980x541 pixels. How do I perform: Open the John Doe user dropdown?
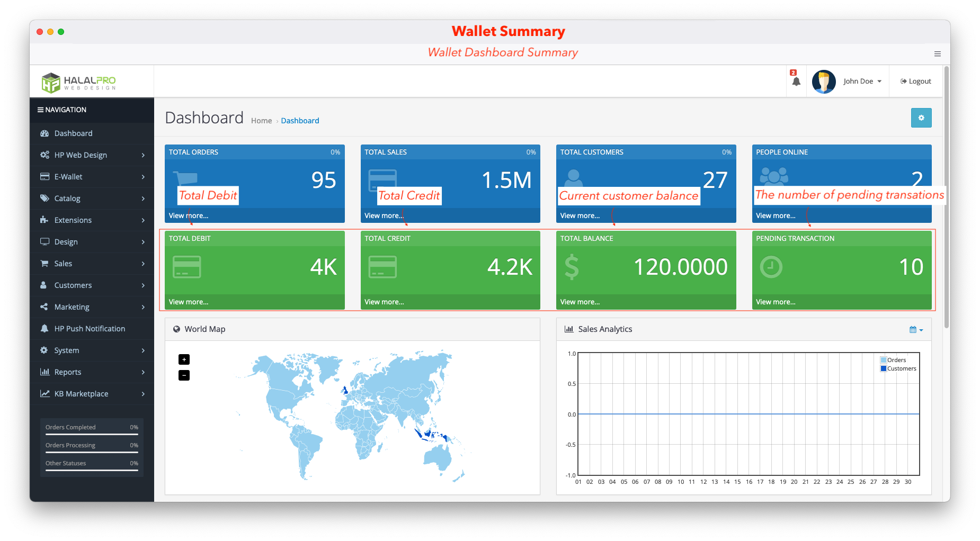pyautogui.click(x=862, y=82)
